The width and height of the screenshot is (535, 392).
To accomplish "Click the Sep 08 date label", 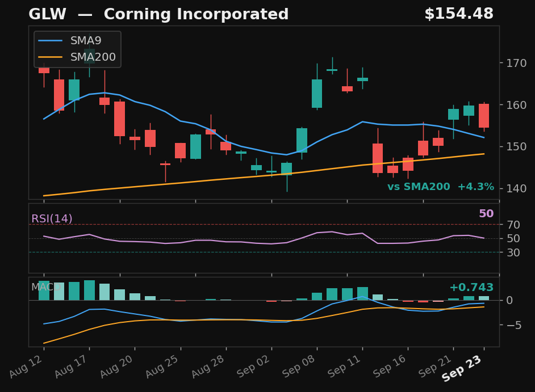I will (x=299, y=366).
